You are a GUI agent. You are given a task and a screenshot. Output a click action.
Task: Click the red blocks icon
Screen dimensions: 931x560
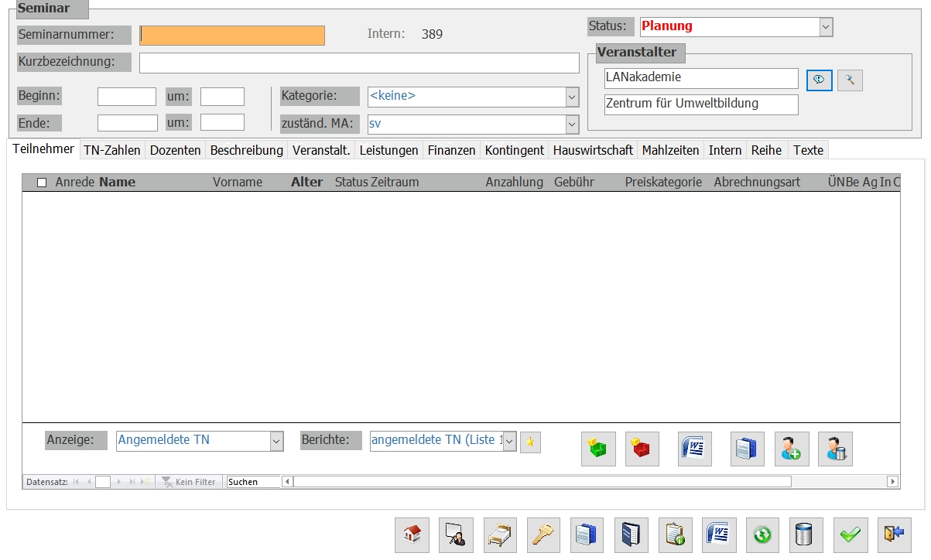[642, 449]
